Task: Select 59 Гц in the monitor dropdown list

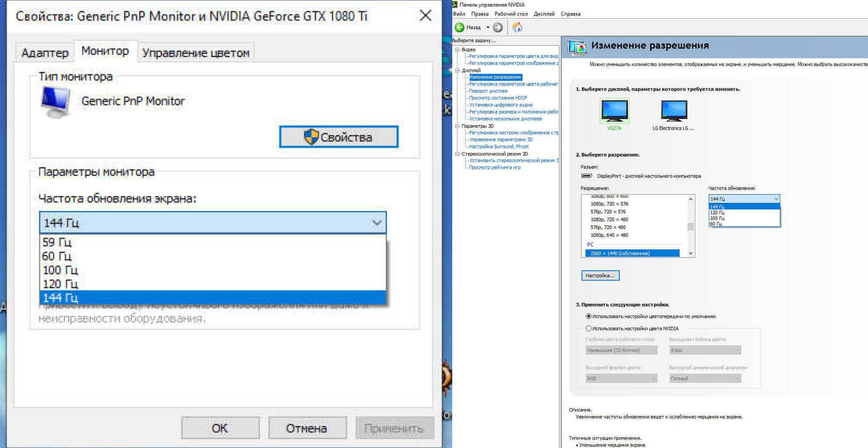Action: (x=213, y=242)
